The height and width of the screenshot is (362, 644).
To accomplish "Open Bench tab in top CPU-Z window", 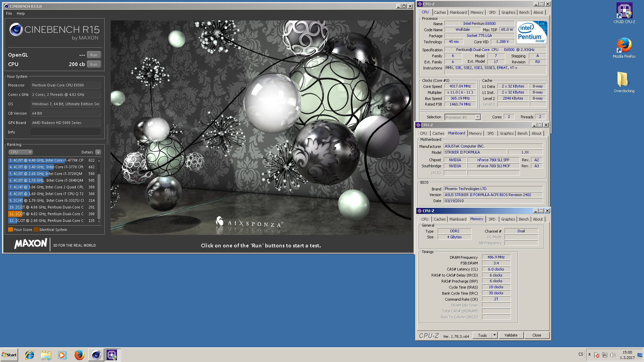I will pos(524,12).
